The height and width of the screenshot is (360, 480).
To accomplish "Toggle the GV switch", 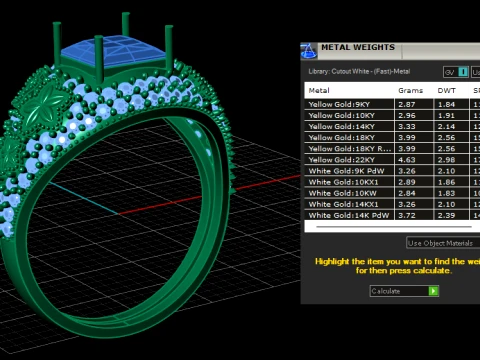I will tap(456, 72).
